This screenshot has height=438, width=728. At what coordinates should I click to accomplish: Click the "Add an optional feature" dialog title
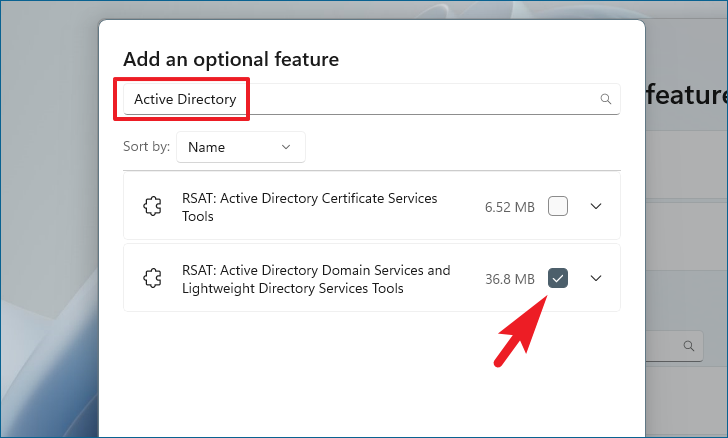(230, 59)
